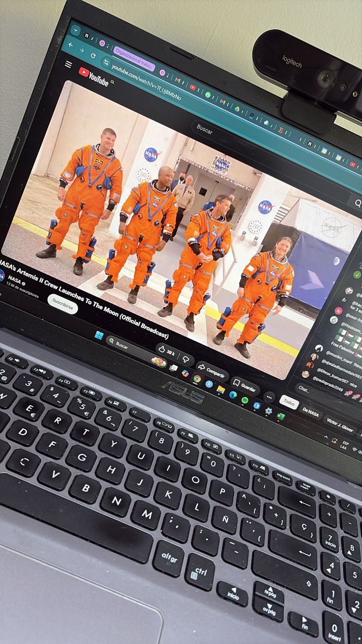Switch to the orange 'E' browser tab
This screenshot has height=644, width=362.
pyautogui.click(x=281, y=129)
